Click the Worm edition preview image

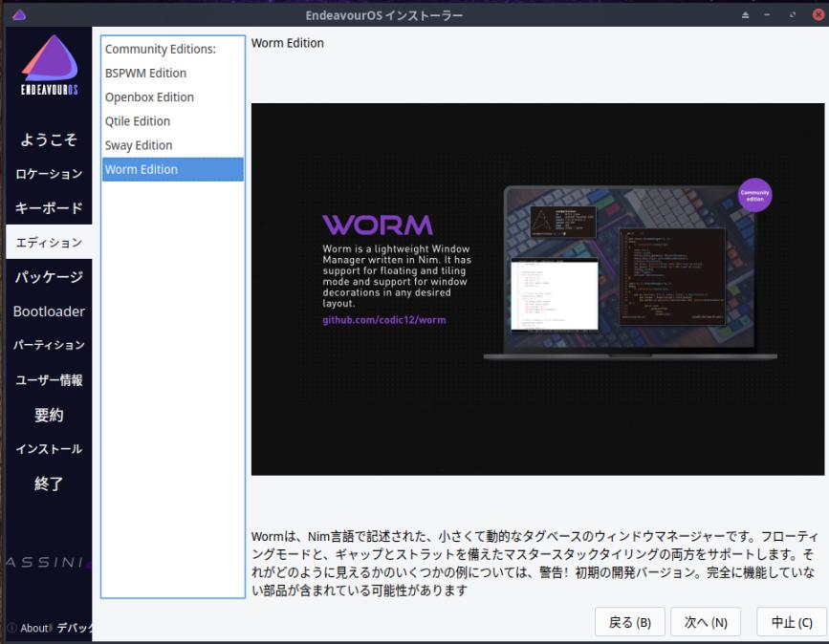coord(537,289)
